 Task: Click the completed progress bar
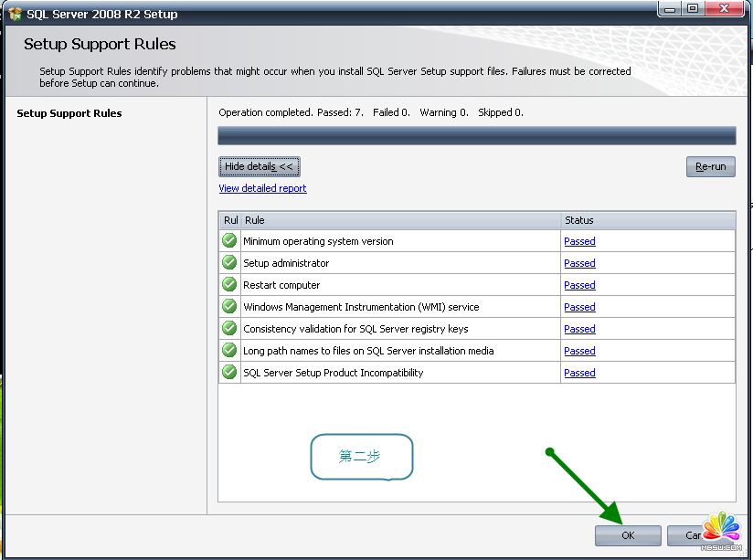click(x=476, y=136)
